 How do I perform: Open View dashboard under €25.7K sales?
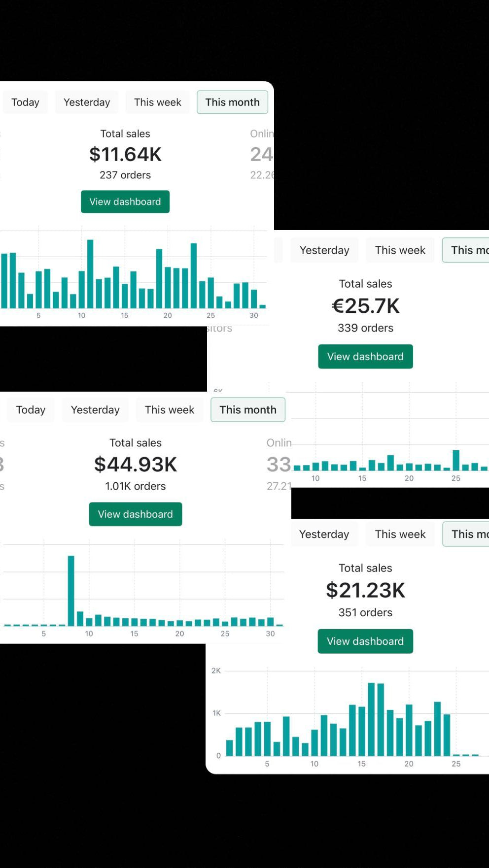pos(365,356)
